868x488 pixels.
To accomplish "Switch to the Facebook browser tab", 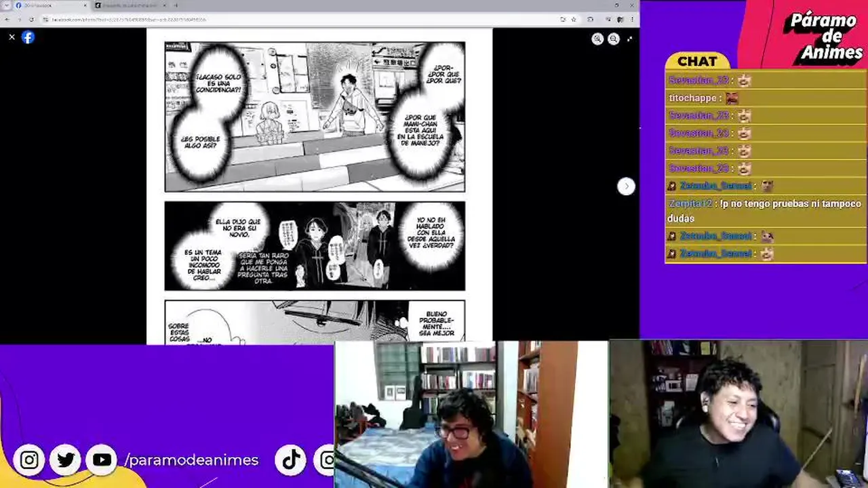I will tap(51, 5).
